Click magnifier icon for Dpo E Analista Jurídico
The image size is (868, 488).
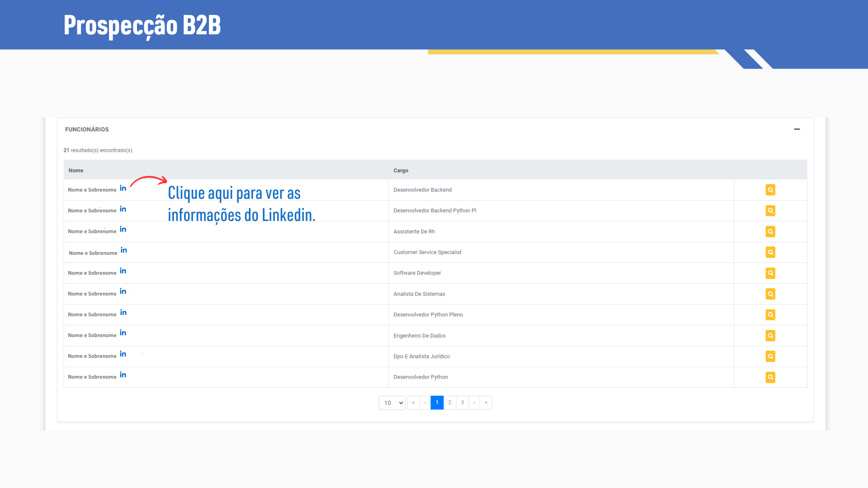tap(770, 357)
